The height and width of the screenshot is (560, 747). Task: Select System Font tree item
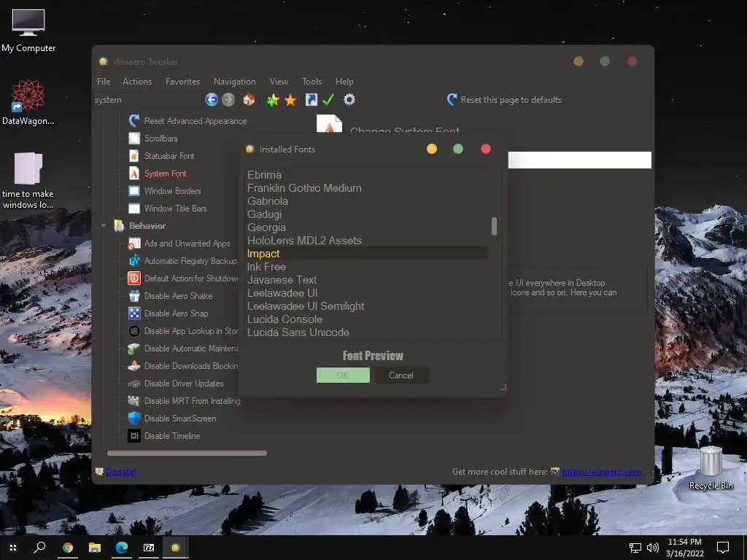pyautogui.click(x=165, y=174)
